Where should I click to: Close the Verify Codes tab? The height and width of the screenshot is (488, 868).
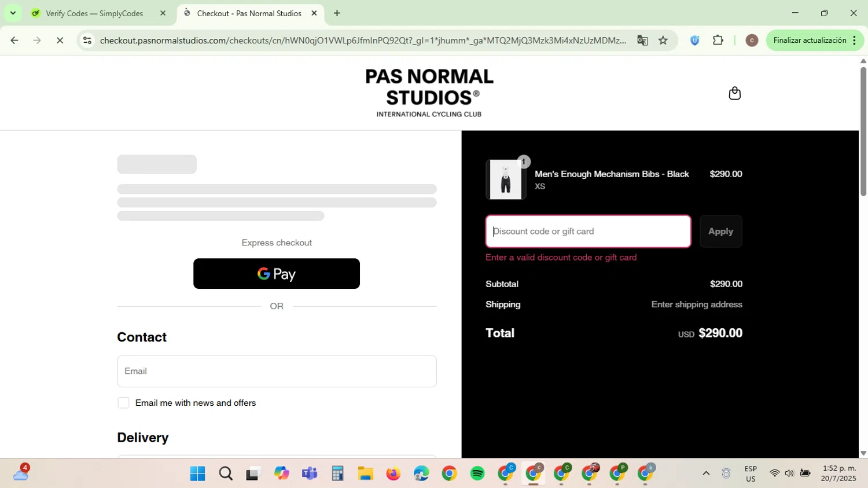(x=163, y=13)
